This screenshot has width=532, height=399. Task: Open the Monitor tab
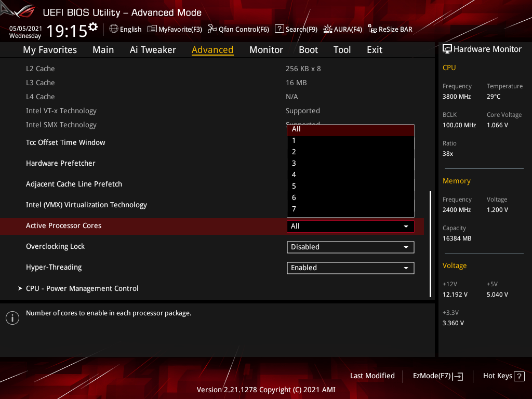[x=266, y=50]
